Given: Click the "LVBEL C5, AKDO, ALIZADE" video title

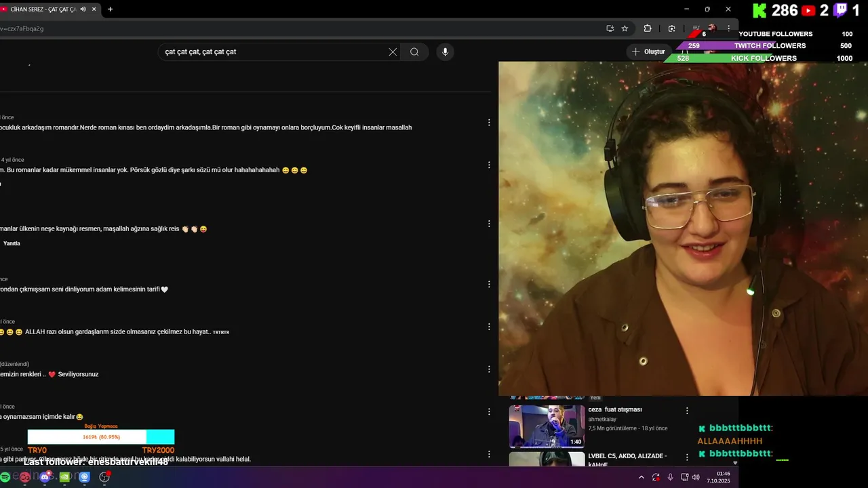Looking at the screenshot, I should pos(627,456).
